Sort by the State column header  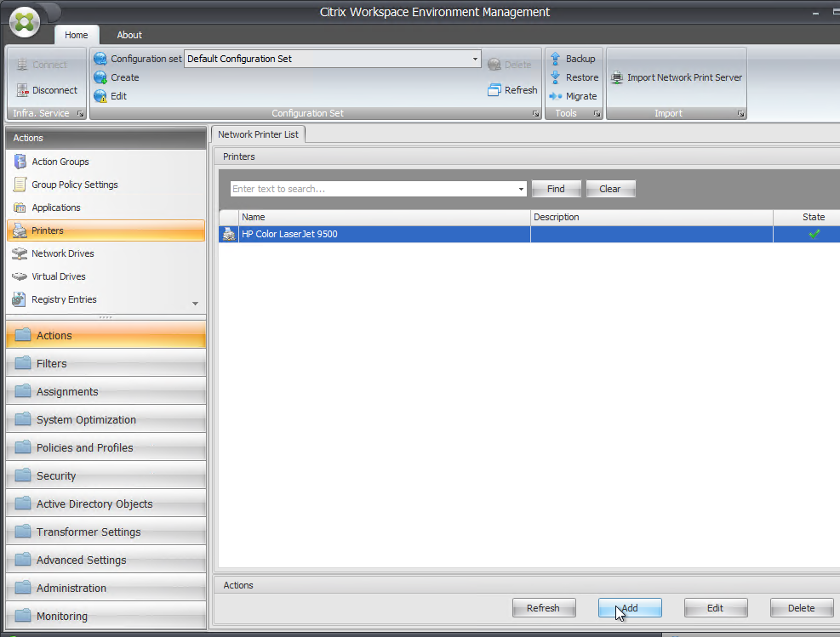point(807,217)
